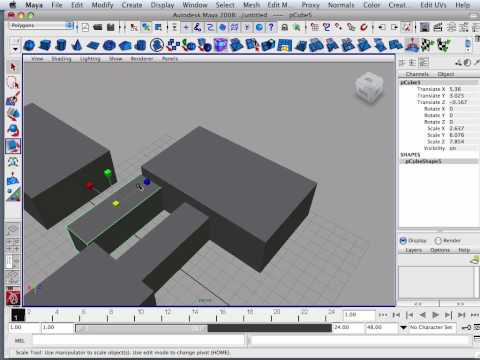This screenshot has width=480, height=360.
Task: Open the shelf tab menu arrow
Action: pyautogui.click(x=15, y=49)
